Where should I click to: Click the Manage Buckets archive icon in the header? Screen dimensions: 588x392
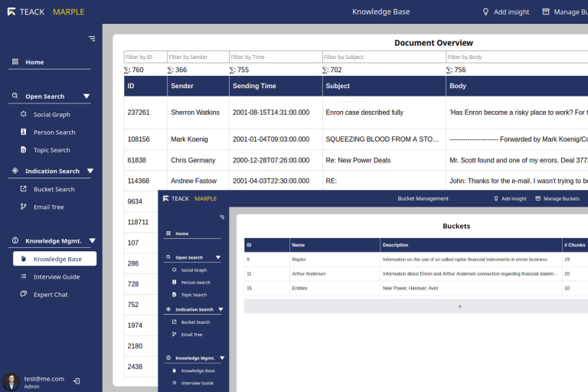(x=546, y=11)
